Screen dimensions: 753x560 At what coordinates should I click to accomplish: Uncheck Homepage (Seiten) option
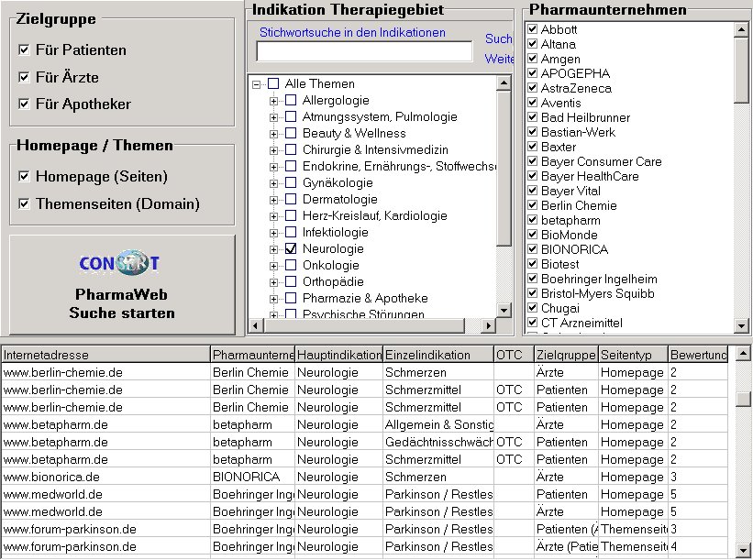tap(24, 177)
